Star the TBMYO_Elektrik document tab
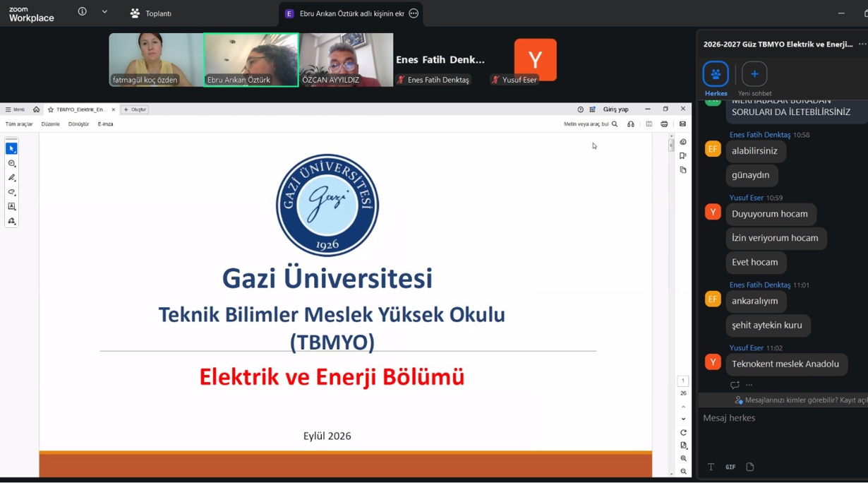 pyautogui.click(x=51, y=109)
